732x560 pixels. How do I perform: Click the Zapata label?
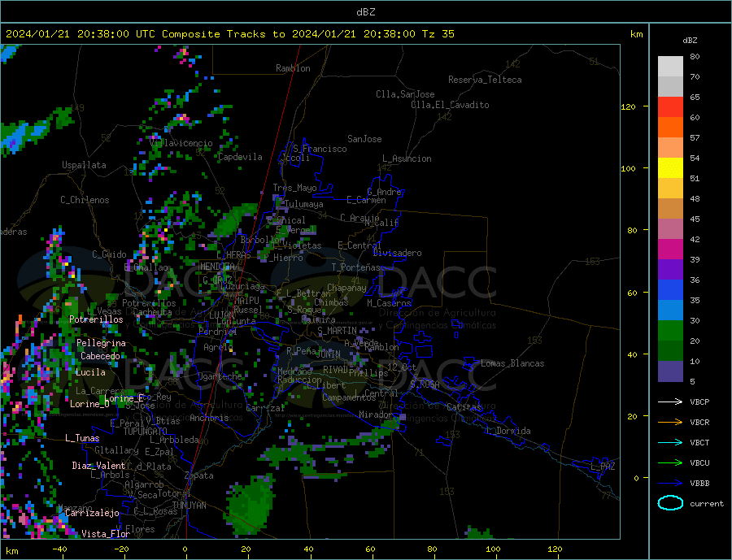(199, 476)
